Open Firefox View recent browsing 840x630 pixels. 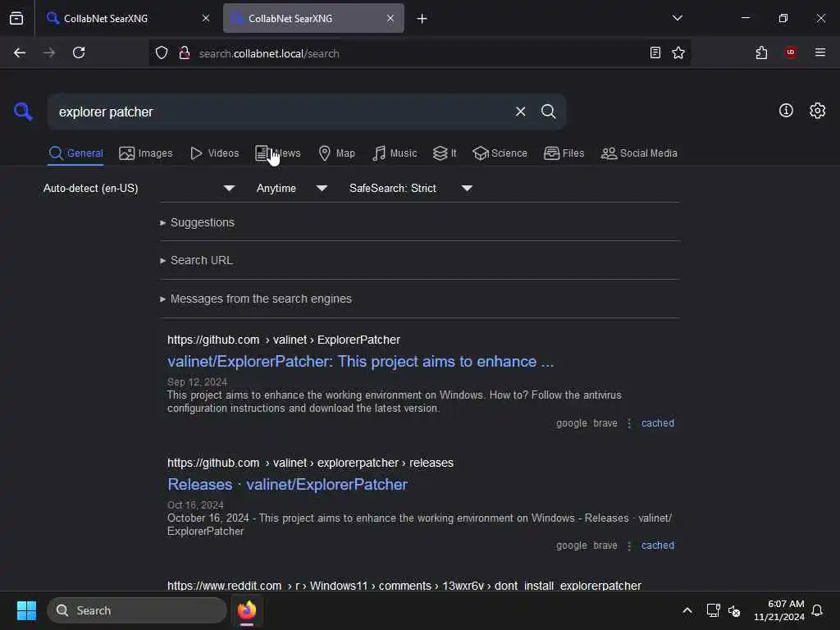click(16, 18)
